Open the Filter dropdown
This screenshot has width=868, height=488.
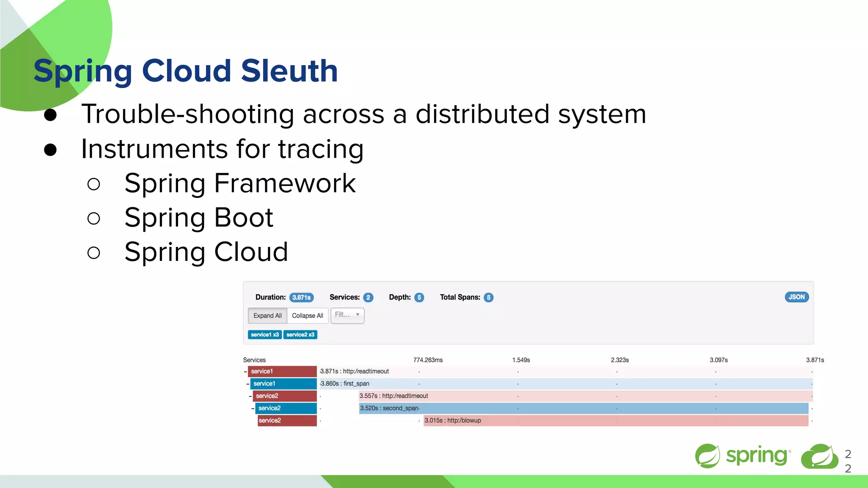coord(347,315)
